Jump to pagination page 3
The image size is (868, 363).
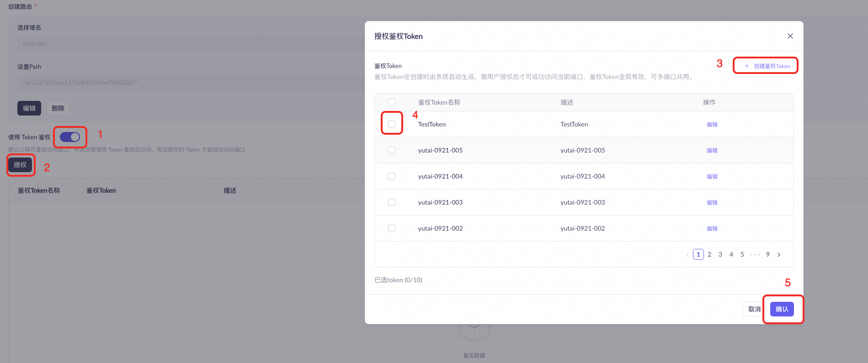pyautogui.click(x=720, y=254)
